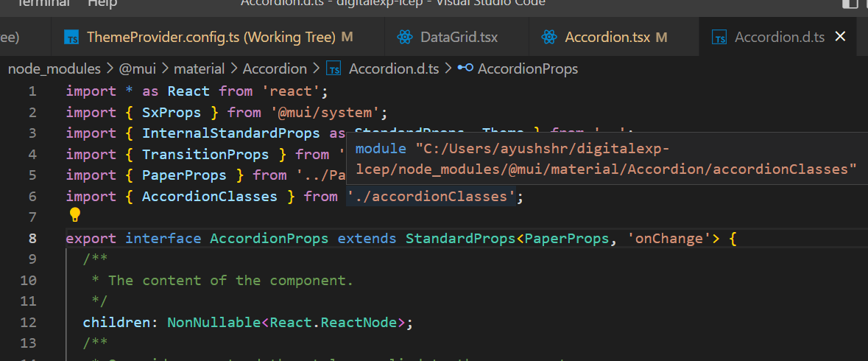Image resolution: width=868 pixels, height=361 pixels.
Task: Close the Accordion.d.ts tab
Action: tap(840, 37)
